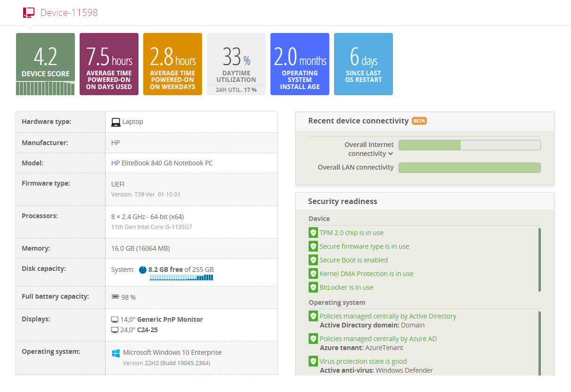Select the 6 days since last OS restart tile
Screen dimensions: 571x392
coord(363,64)
